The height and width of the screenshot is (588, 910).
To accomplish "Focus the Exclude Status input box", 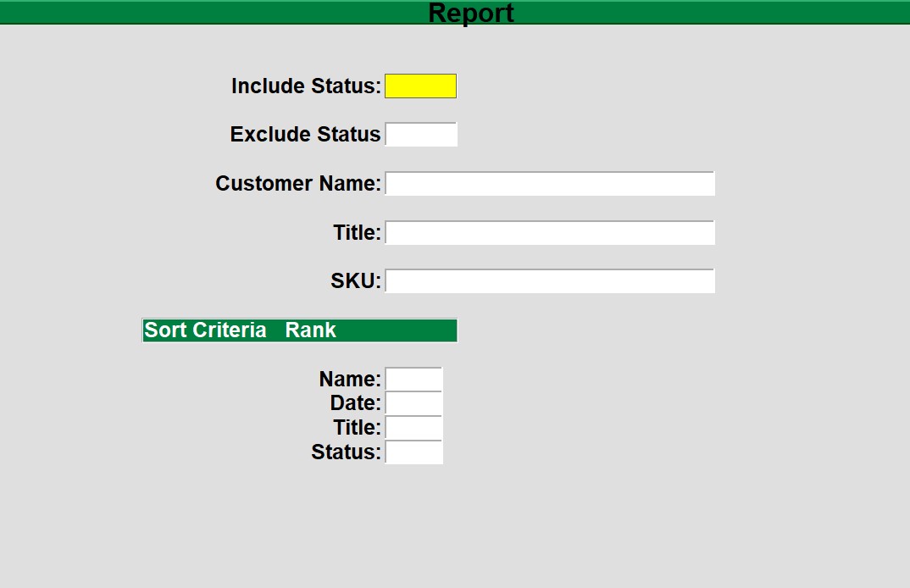I will coord(421,134).
